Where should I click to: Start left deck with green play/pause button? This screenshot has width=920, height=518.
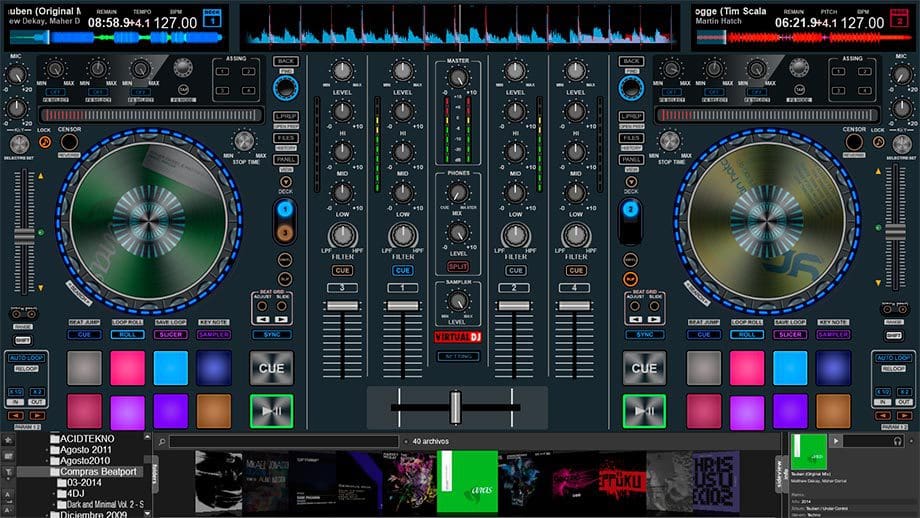point(271,411)
